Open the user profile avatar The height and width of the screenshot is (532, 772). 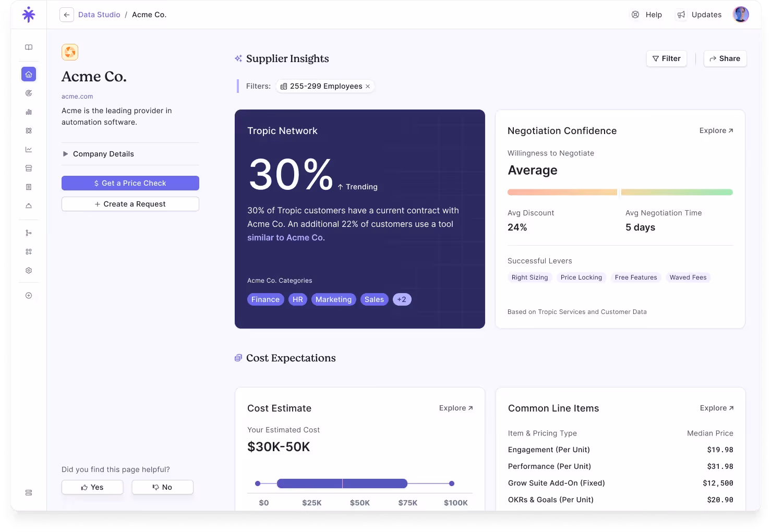coord(741,15)
